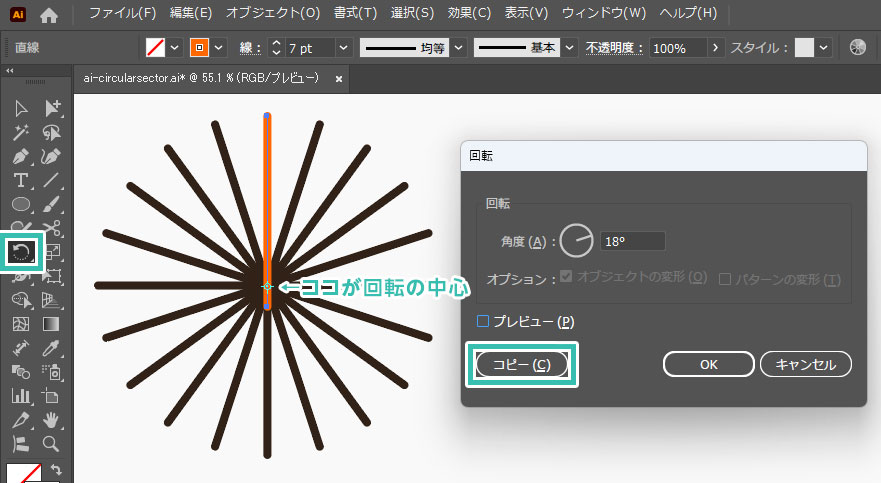
Task: Expand the 均等 stroke profile dropdown
Action: (458, 48)
